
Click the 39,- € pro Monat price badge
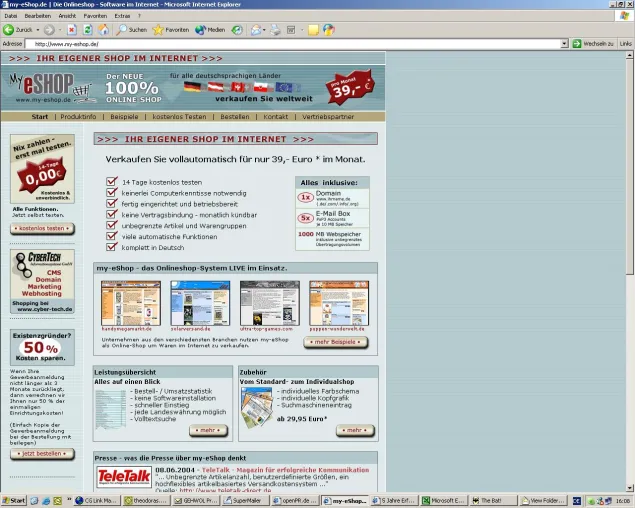[350, 87]
